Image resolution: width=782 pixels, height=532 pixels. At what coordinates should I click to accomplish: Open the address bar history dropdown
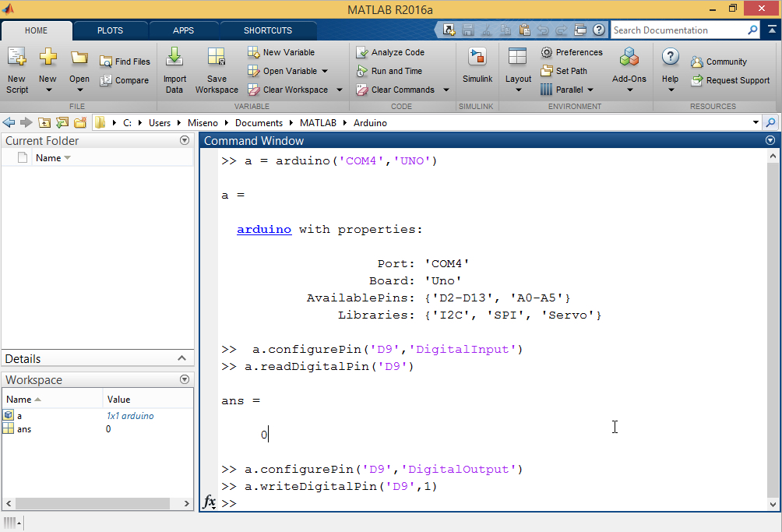tap(756, 122)
